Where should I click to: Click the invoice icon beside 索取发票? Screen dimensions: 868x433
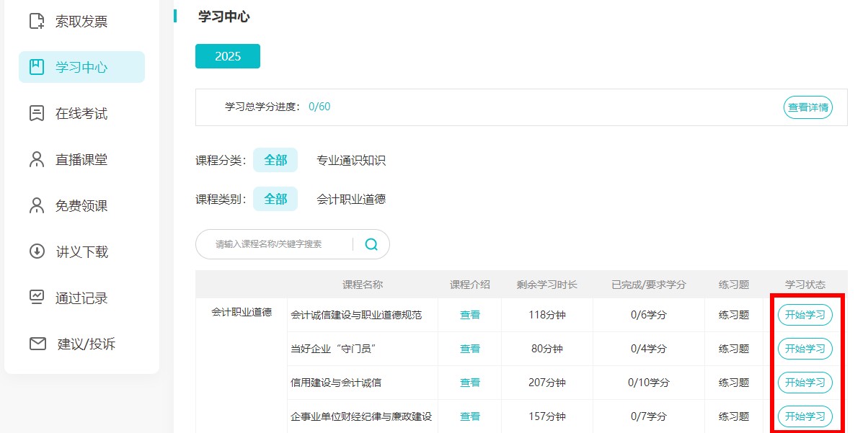coord(37,21)
